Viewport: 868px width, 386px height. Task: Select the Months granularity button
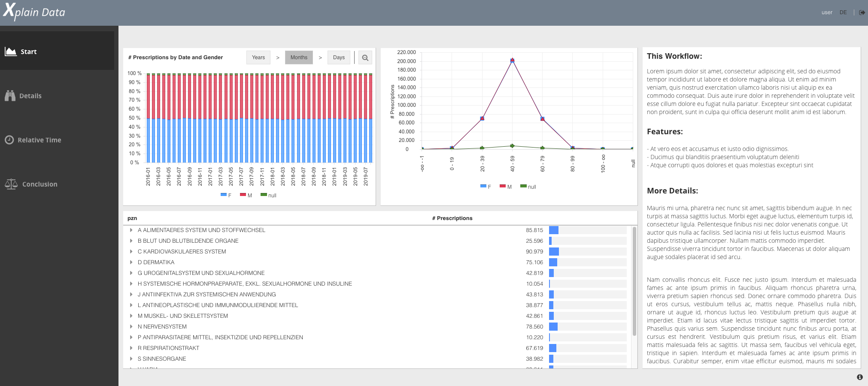click(x=299, y=57)
